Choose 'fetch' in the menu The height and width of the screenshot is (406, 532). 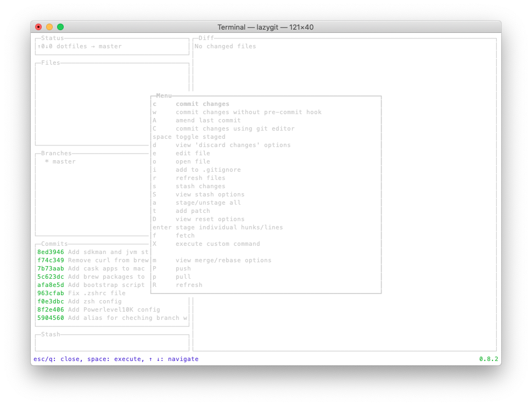(x=266, y=235)
